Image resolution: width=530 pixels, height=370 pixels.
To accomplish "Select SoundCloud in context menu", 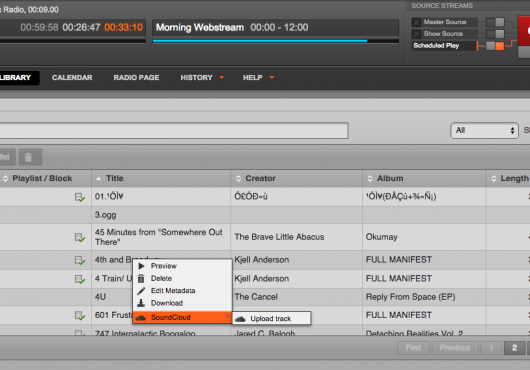I will 183,317.
